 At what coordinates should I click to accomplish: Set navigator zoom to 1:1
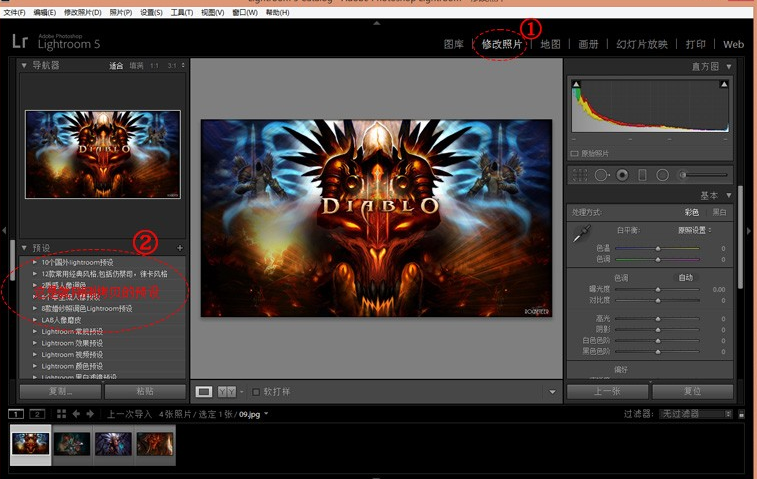154,66
